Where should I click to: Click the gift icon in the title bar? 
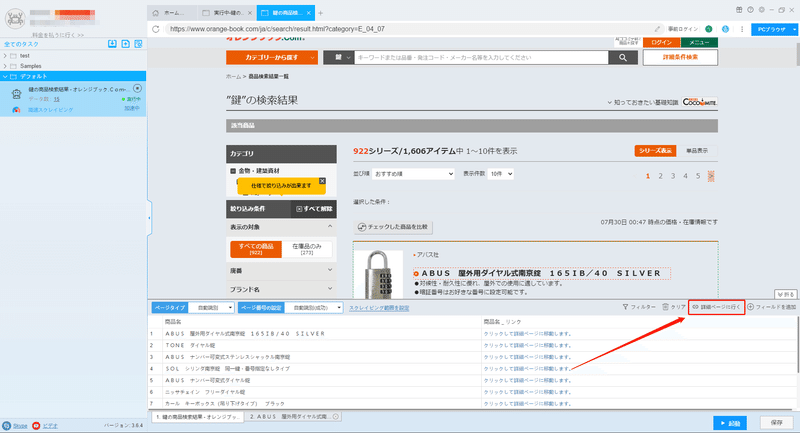click(739, 10)
